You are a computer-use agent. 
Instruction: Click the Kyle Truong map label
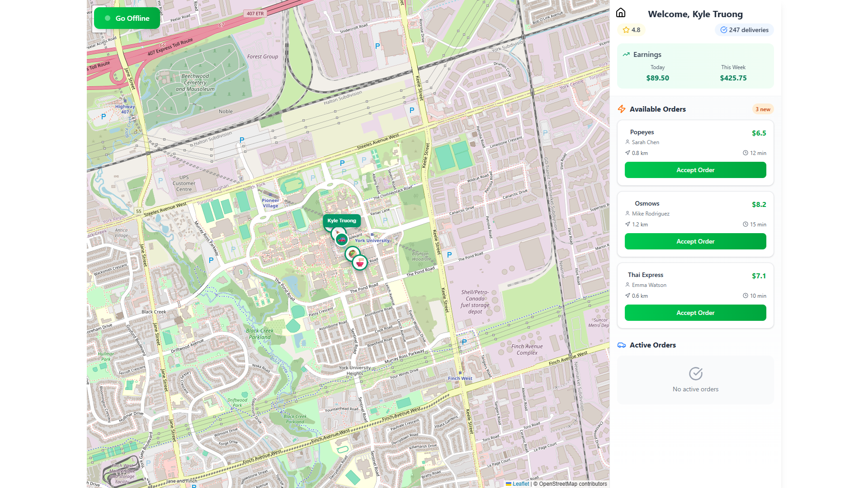tap(342, 221)
